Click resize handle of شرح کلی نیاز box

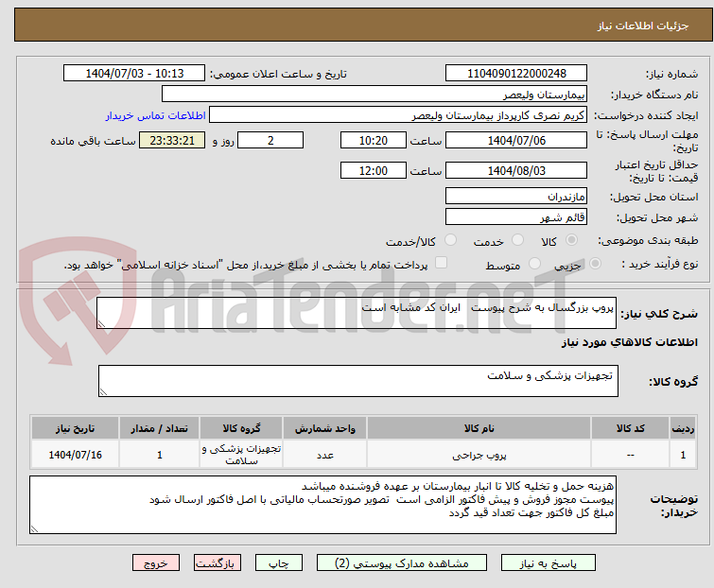101,324
